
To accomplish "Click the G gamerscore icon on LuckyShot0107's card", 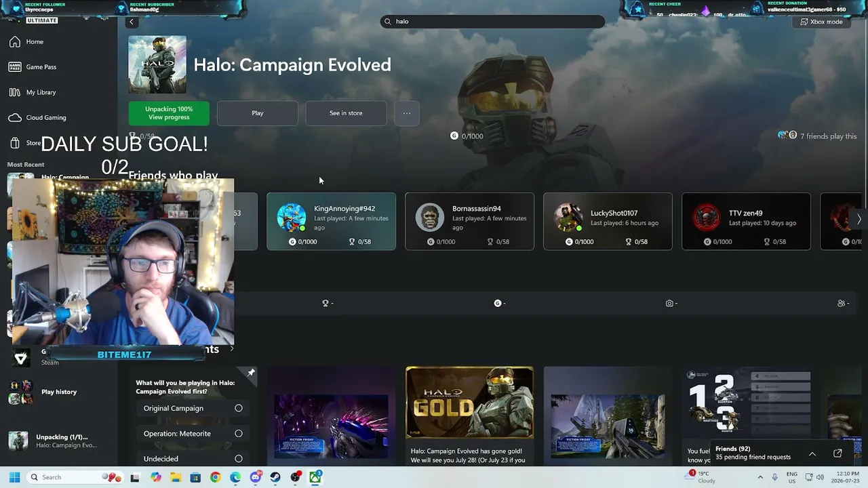I will [x=569, y=242].
